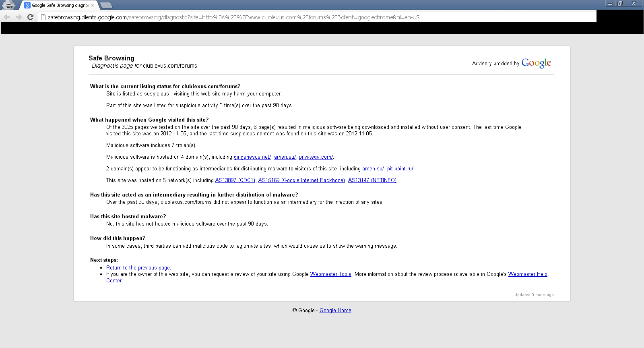Open AS15169 (Google Internet Backbone) link
This screenshot has height=348, width=644.
301,180
